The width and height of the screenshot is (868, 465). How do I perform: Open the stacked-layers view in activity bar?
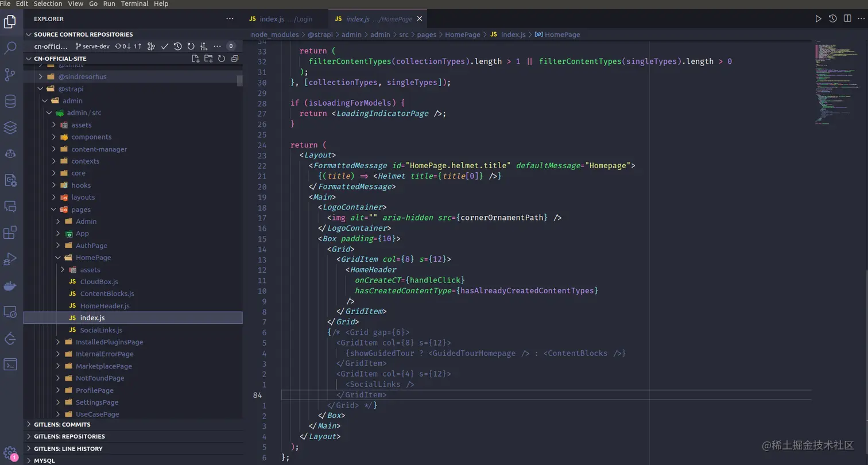click(x=10, y=127)
